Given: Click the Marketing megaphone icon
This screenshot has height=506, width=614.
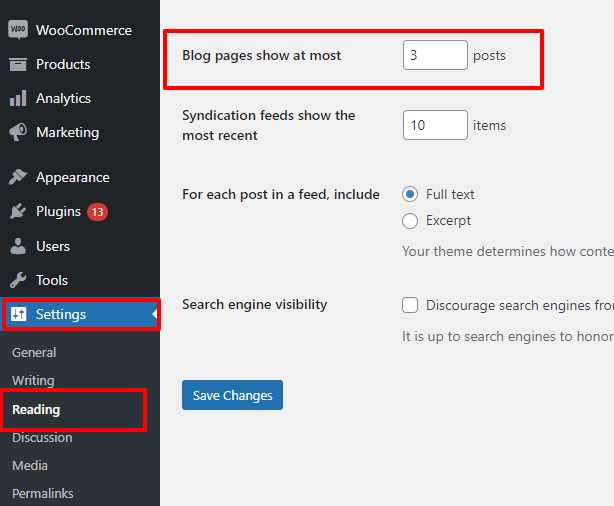Looking at the screenshot, I should (18, 132).
